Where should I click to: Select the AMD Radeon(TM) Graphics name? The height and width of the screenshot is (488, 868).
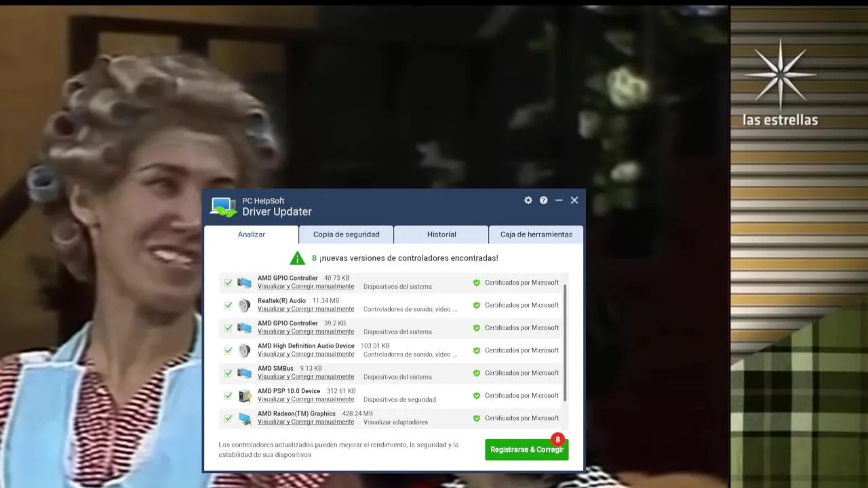(x=296, y=413)
